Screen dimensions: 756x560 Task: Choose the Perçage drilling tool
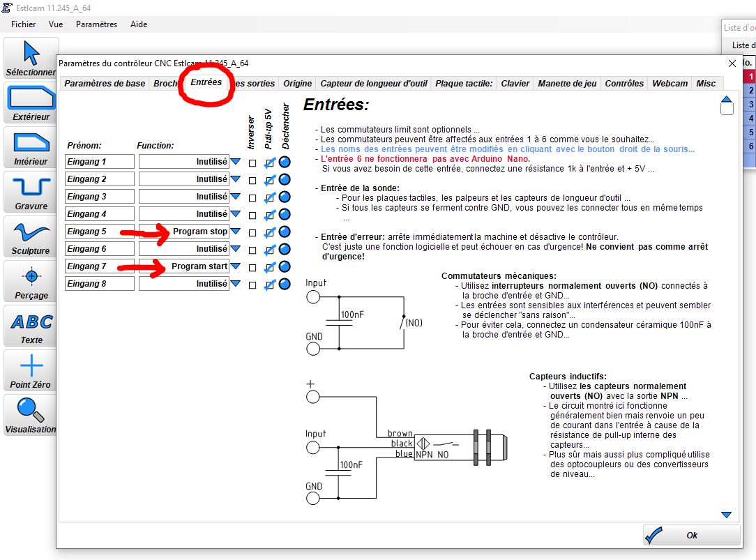30,282
